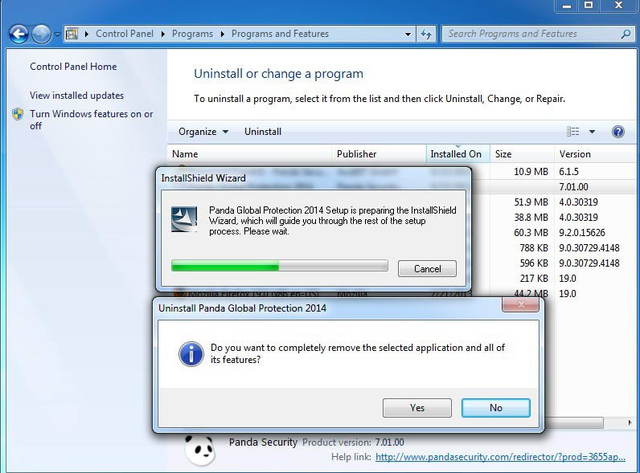Open the view options dropdown arrow

click(x=592, y=132)
